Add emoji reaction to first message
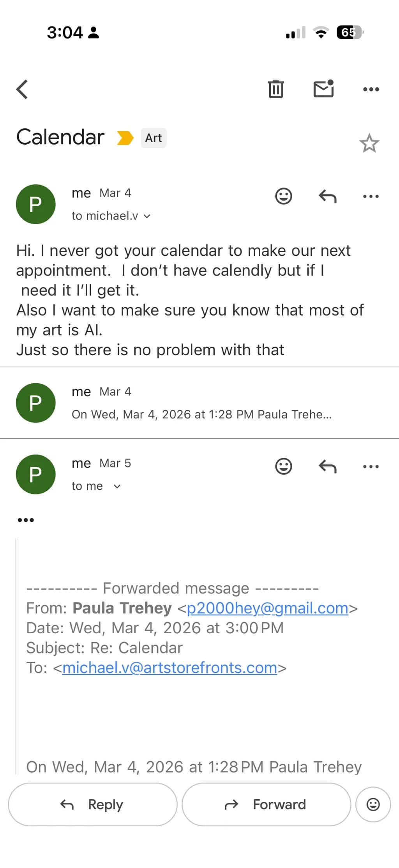This screenshot has height=868, width=399. (284, 196)
